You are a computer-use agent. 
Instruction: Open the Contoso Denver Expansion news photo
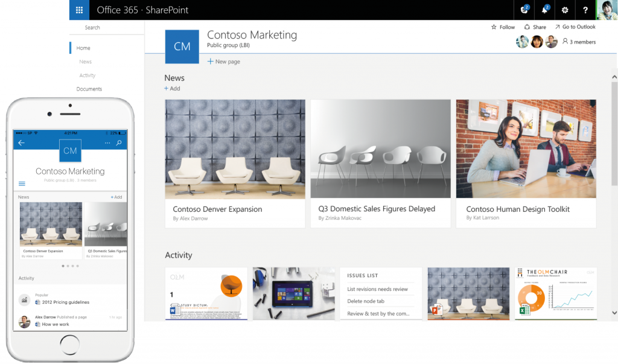(x=235, y=148)
